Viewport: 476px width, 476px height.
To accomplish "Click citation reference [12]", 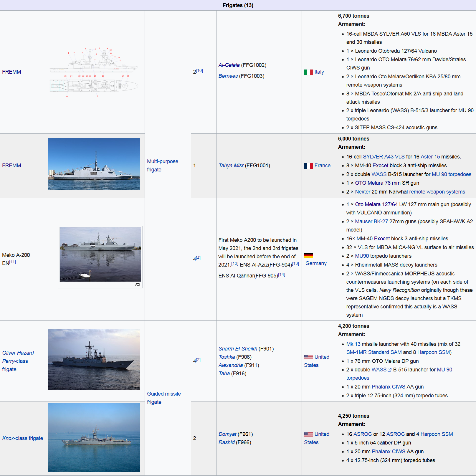I will coord(235,263).
